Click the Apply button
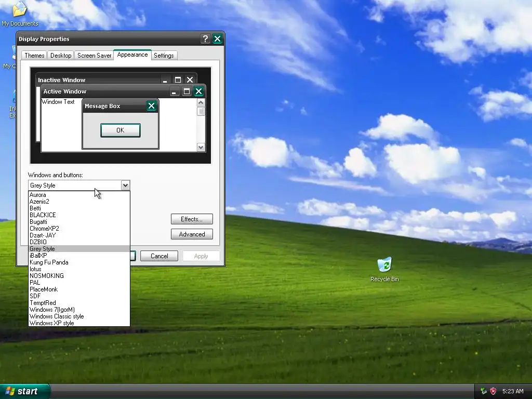 [201, 256]
